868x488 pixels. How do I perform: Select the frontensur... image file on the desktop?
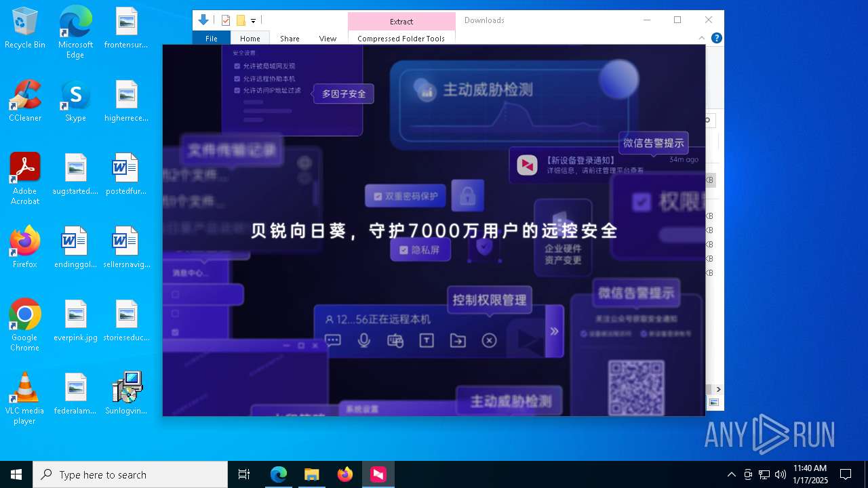click(x=126, y=28)
